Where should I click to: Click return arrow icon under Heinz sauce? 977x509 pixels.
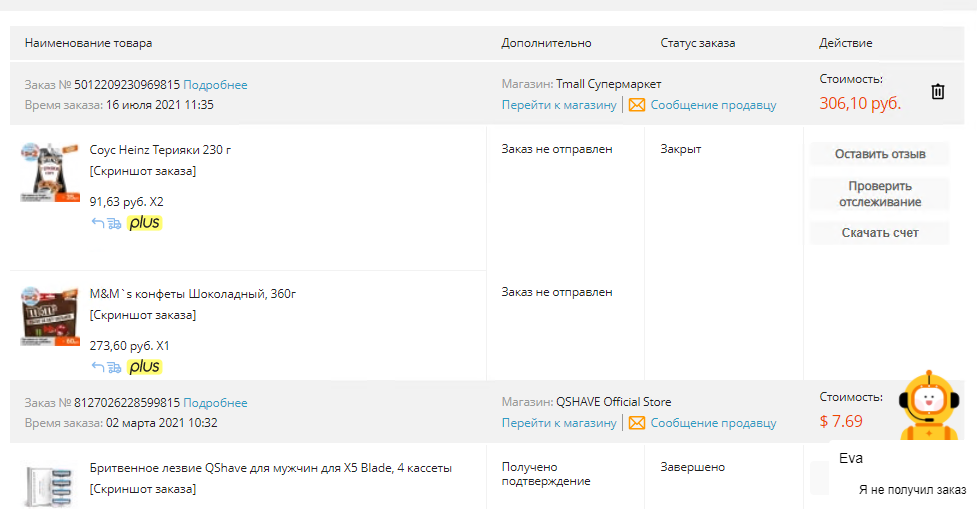click(98, 223)
